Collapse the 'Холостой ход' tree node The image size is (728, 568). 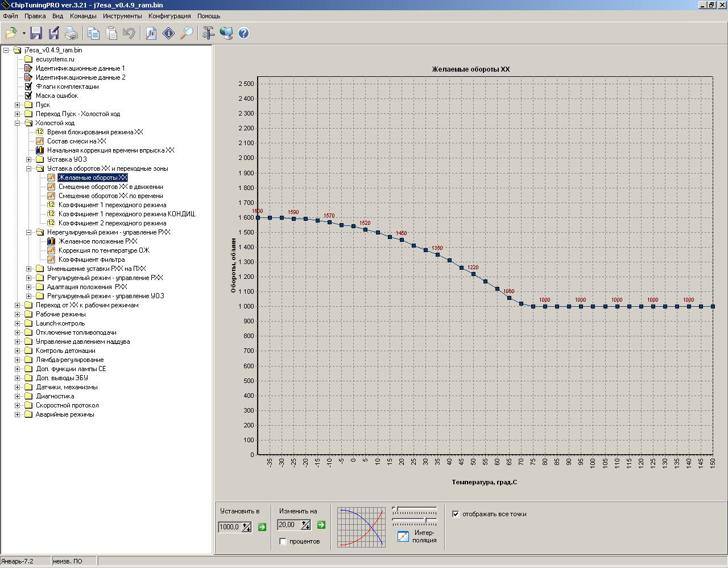tap(17, 123)
